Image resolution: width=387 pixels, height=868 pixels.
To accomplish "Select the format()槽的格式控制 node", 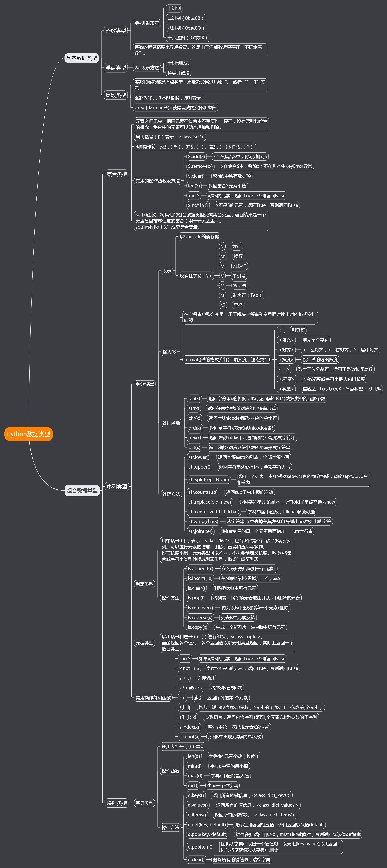I will pyautogui.click(x=227, y=360).
